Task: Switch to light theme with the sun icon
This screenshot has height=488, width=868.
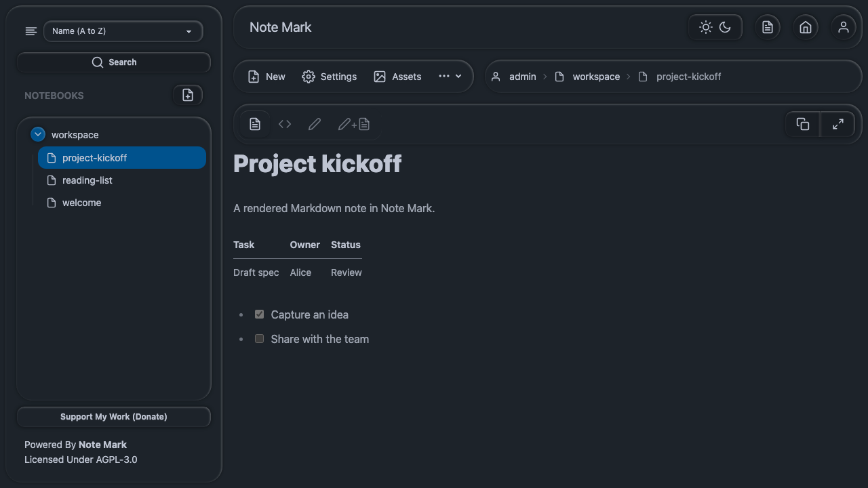Action: pos(706,27)
